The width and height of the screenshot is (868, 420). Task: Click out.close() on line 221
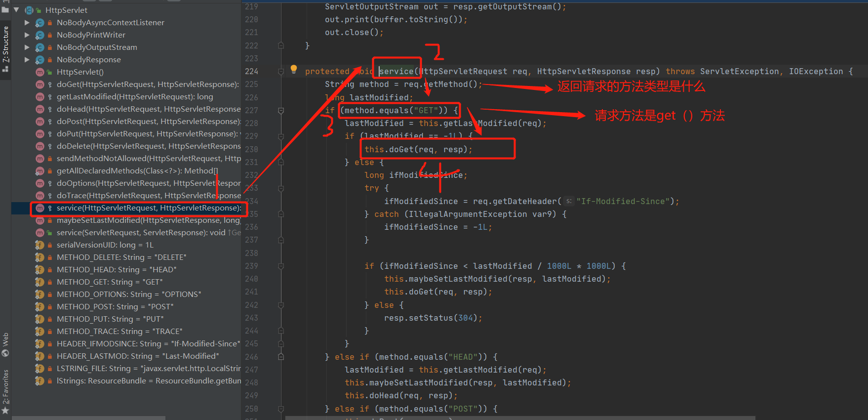coord(354,33)
